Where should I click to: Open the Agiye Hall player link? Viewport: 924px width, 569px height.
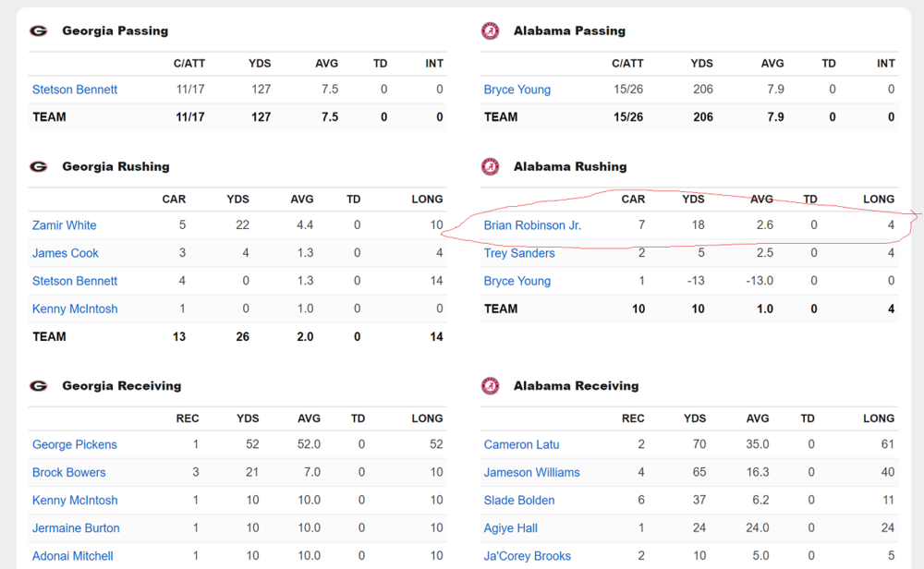pyautogui.click(x=510, y=528)
